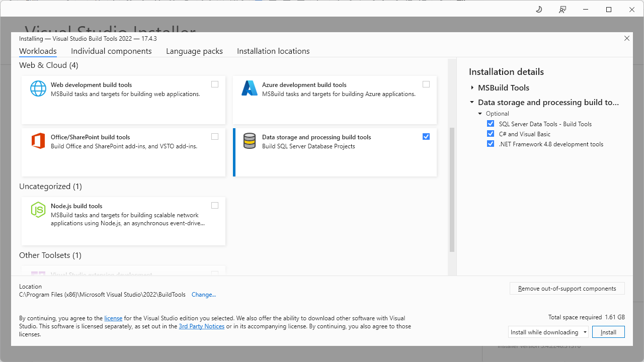Image resolution: width=644 pixels, height=362 pixels.
Task: Maximize the Visual Studio Installer window
Action: 609,10
